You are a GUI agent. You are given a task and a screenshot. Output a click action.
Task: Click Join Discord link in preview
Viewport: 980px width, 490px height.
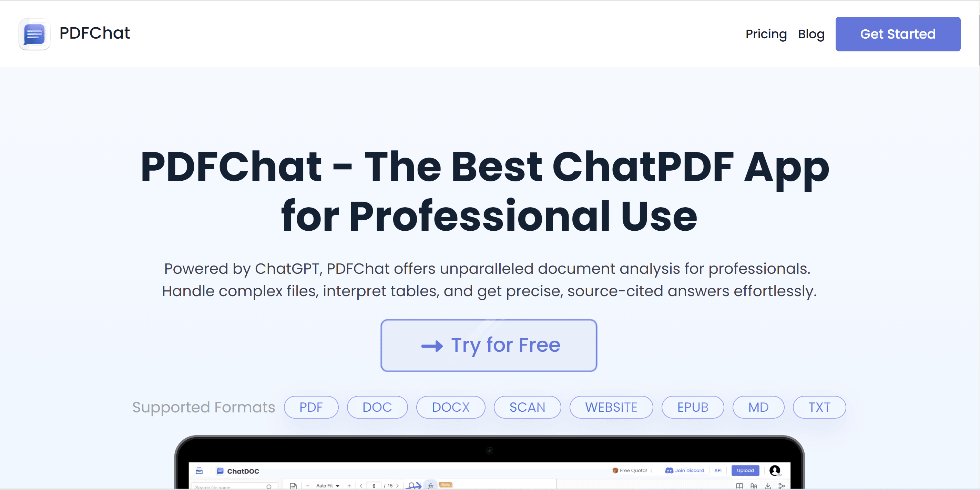[x=690, y=470]
